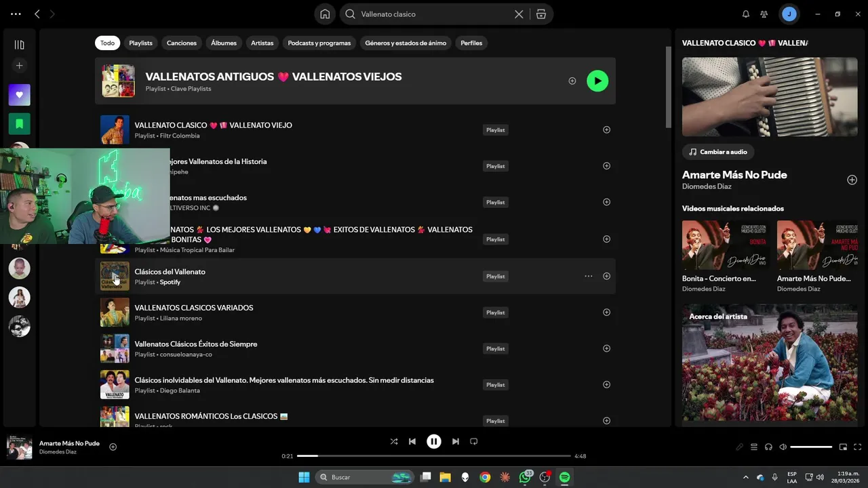The image size is (868, 488).
Task: Open Your Library icon in sidebar
Action: tap(19, 45)
